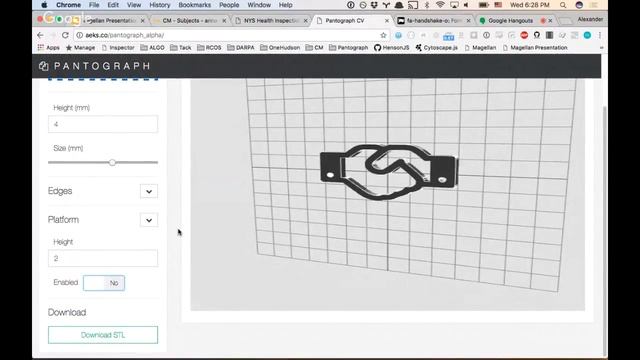Screen dimensions: 640x360
Task: Close the Pantograph CV tab
Action: point(387,20)
